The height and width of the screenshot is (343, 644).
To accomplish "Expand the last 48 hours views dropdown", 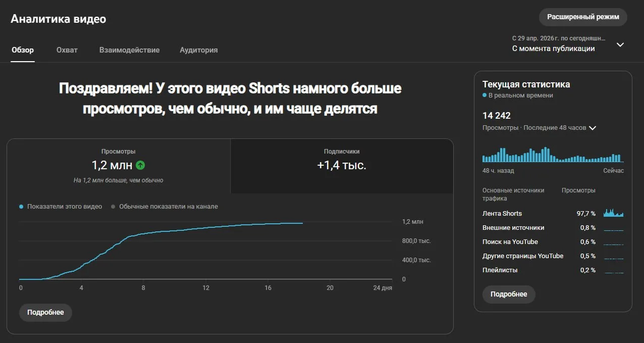I will coord(593,128).
